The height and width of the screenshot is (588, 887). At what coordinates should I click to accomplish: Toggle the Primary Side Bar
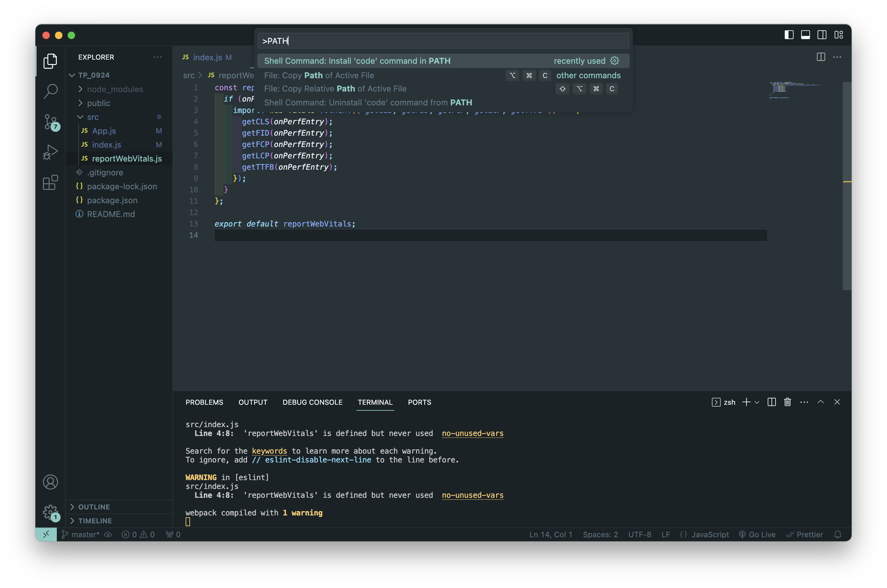click(789, 35)
